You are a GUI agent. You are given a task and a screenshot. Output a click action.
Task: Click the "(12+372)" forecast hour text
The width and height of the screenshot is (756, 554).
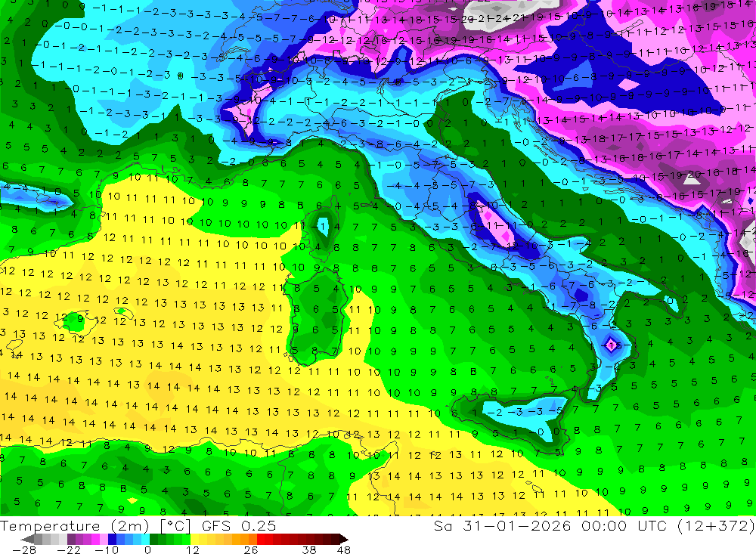click(715, 525)
